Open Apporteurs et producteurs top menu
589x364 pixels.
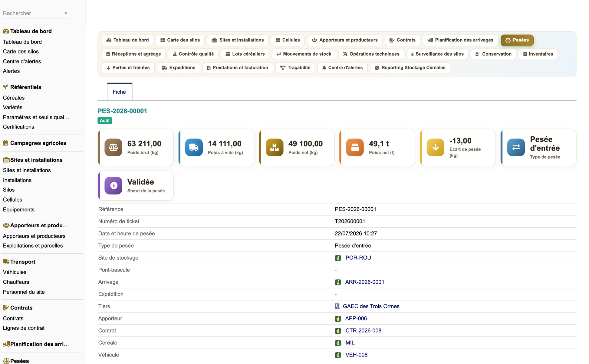(x=345, y=40)
